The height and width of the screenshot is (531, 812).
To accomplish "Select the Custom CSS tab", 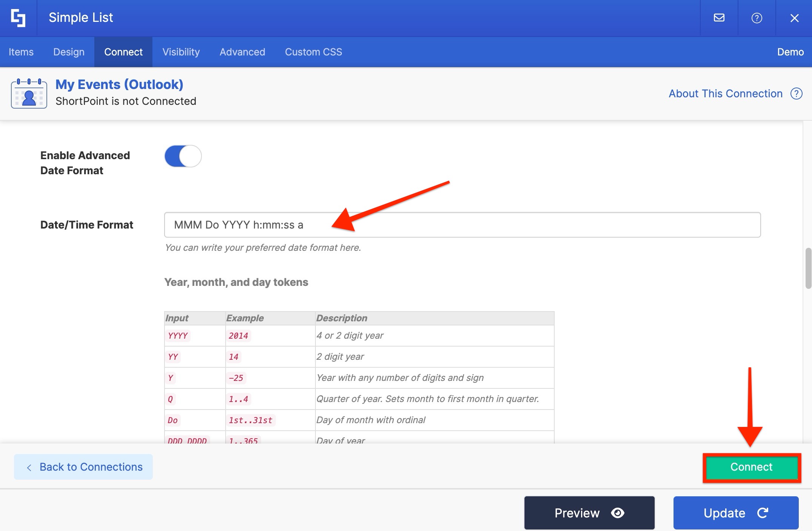I will (313, 52).
